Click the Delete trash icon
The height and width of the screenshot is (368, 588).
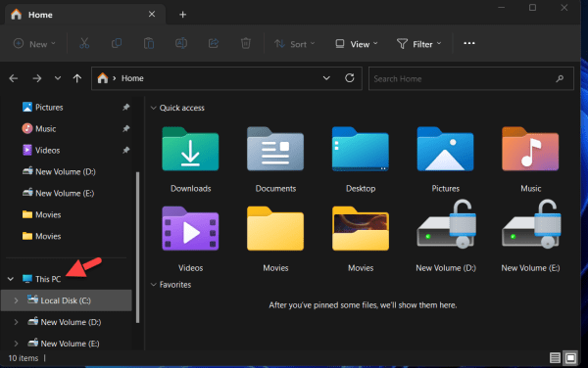click(246, 43)
